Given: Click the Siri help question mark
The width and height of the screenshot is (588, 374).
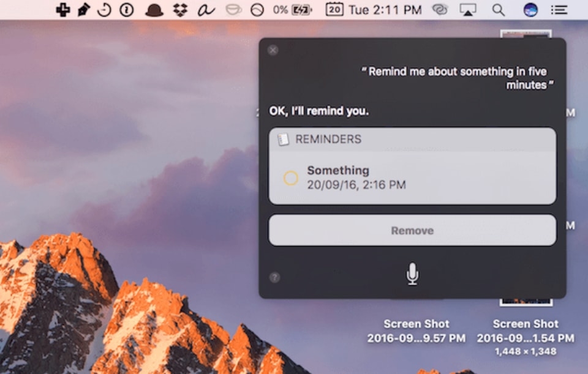Looking at the screenshot, I should point(274,277).
